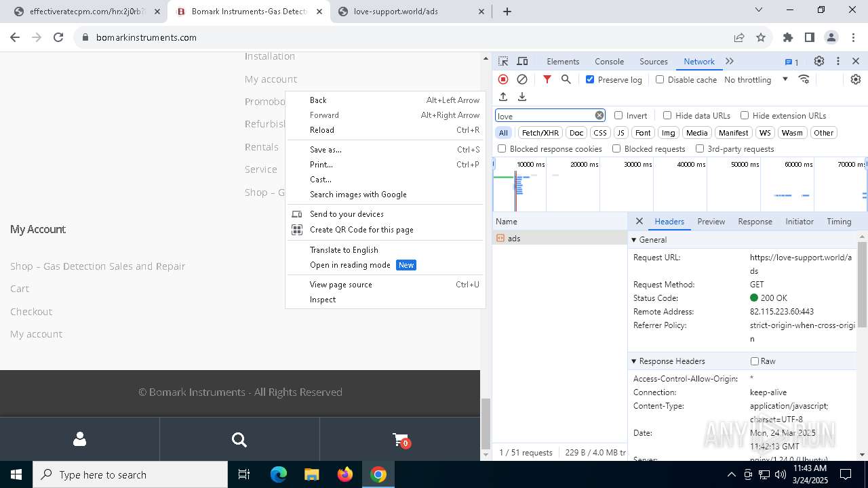Clear the love filter text
868x488 pixels.
point(599,115)
